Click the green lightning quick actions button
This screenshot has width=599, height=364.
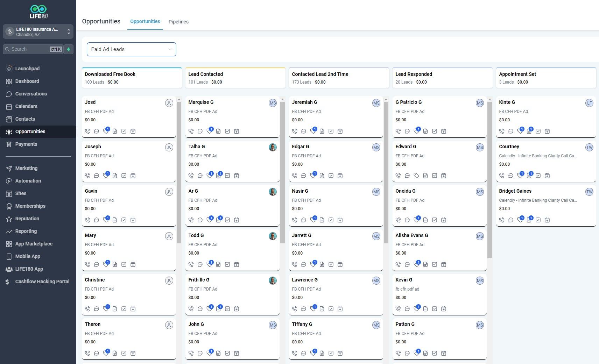[69, 49]
